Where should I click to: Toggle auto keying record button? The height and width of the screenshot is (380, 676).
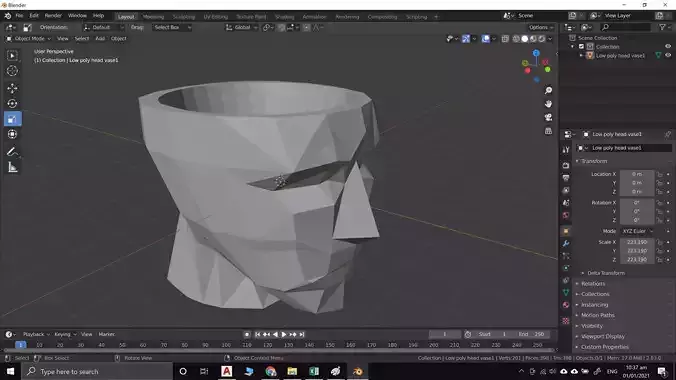click(x=247, y=334)
